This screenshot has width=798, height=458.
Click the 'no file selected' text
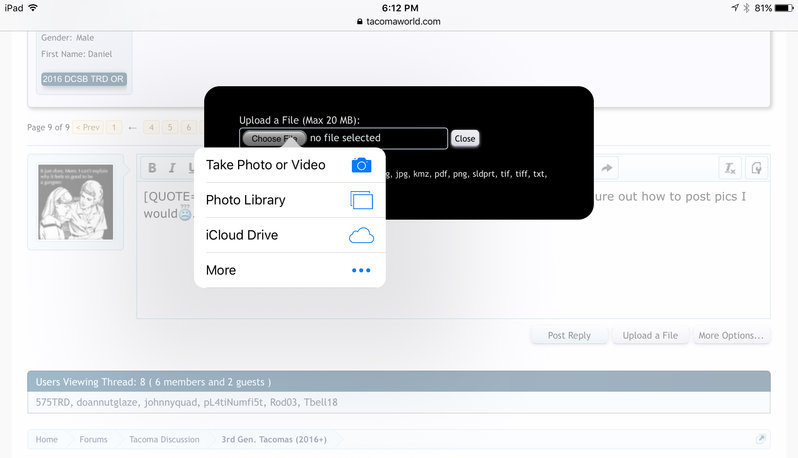click(x=345, y=138)
